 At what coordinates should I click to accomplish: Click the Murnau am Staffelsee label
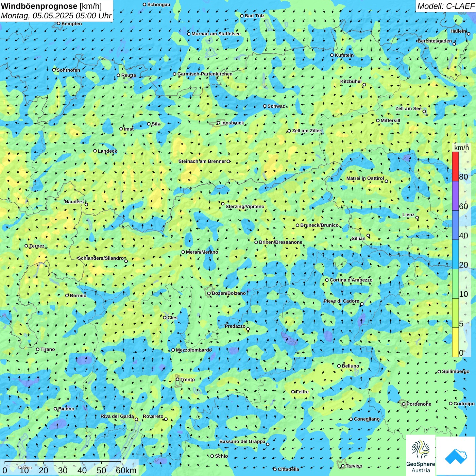pyautogui.click(x=216, y=34)
